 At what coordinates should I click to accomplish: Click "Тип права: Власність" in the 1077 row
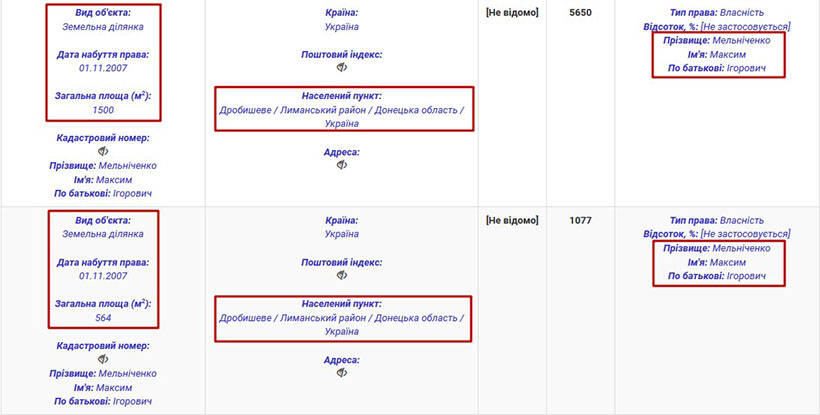[x=716, y=220]
